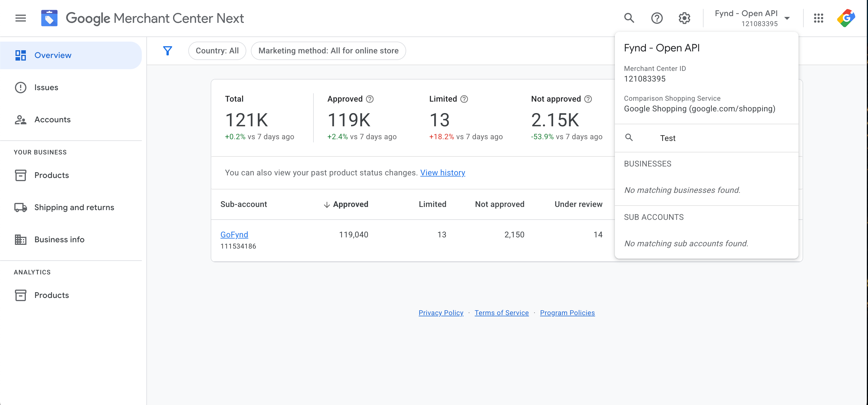Click the Merchant Center logo icon
This screenshot has height=405, width=868.
[x=49, y=18]
